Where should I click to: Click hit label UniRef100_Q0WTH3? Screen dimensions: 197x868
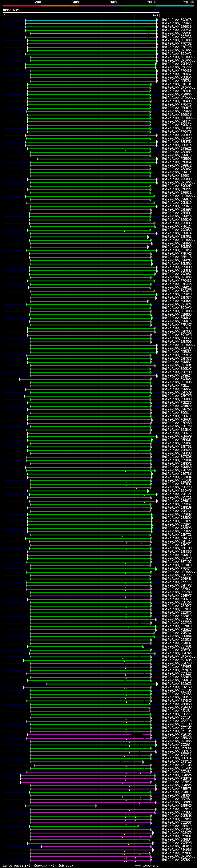point(177,548)
